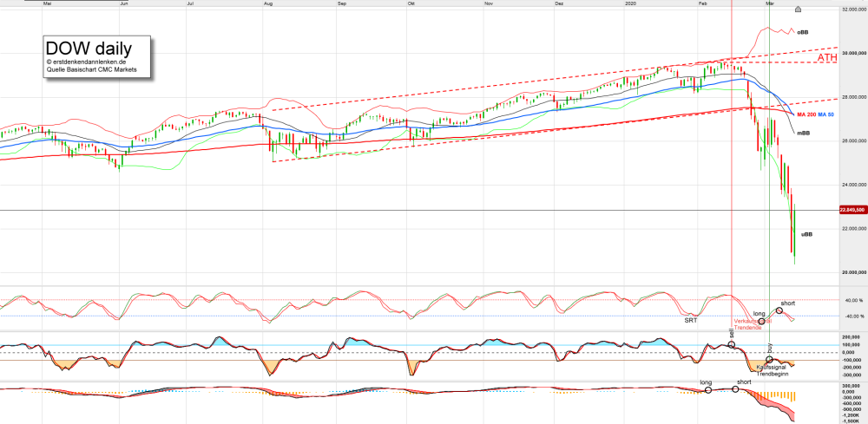Click the Jul month label on the time axis
Viewport: 868px width, 424px height.
coord(191,3)
